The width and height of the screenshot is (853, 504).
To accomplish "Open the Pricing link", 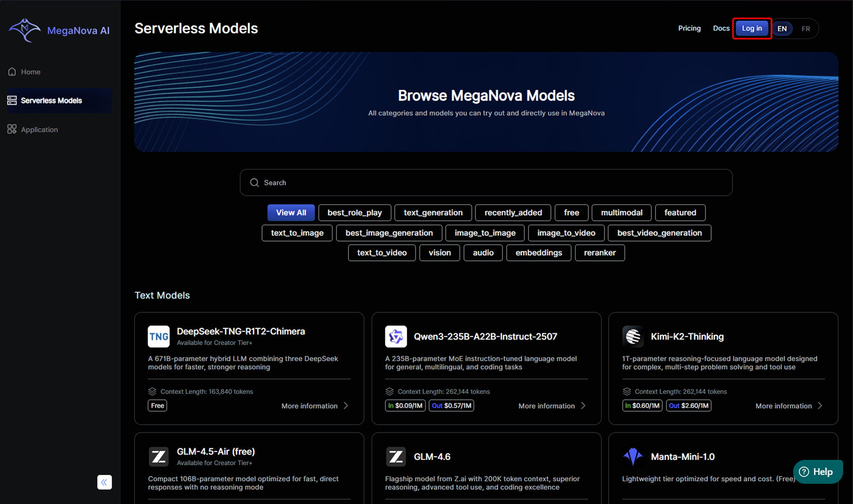I will coord(689,28).
